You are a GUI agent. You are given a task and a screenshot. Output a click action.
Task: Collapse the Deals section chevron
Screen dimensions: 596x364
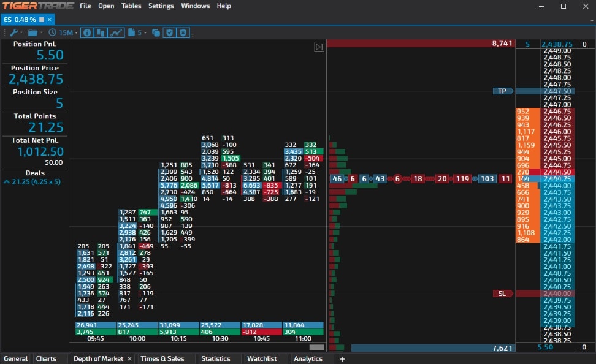(x=6, y=182)
